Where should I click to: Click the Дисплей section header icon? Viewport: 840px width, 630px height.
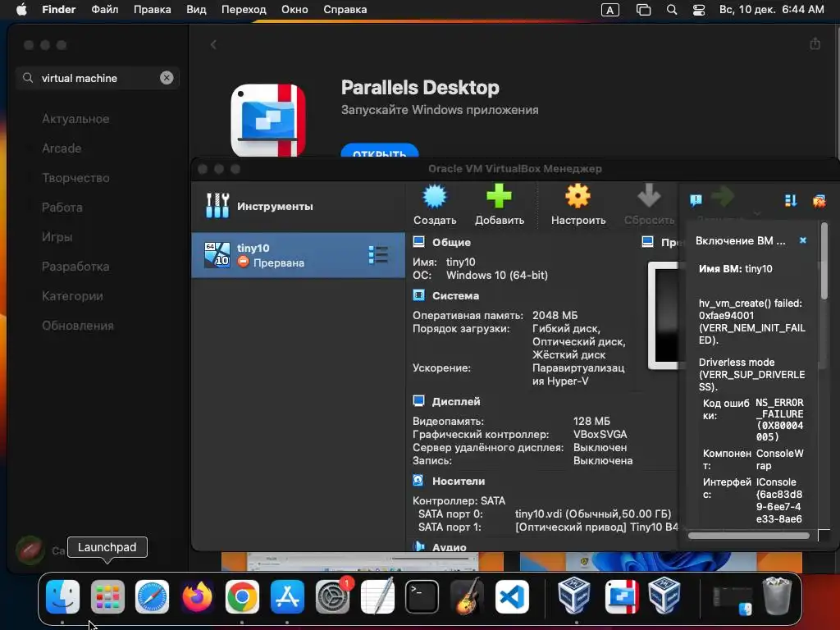tap(419, 400)
